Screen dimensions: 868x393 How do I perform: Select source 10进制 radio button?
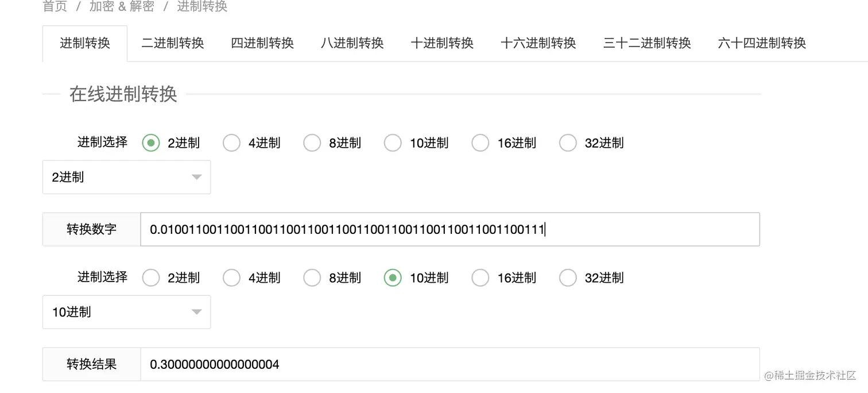[393, 142]
